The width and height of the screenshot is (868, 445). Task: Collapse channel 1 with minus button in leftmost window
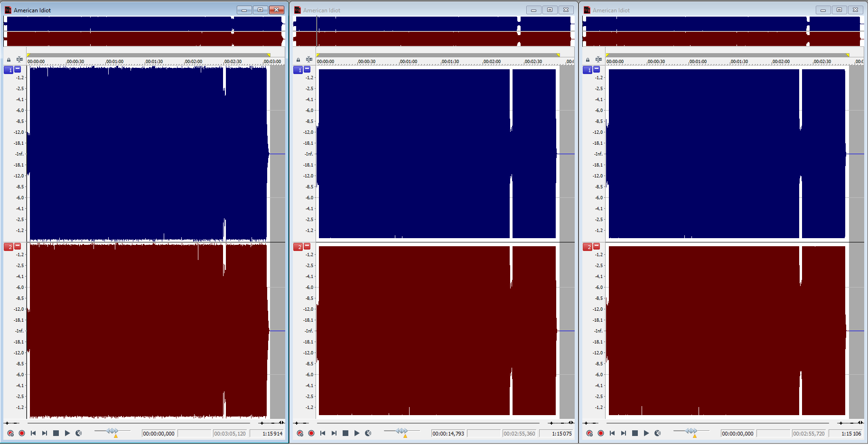click(x=18, y=69)
